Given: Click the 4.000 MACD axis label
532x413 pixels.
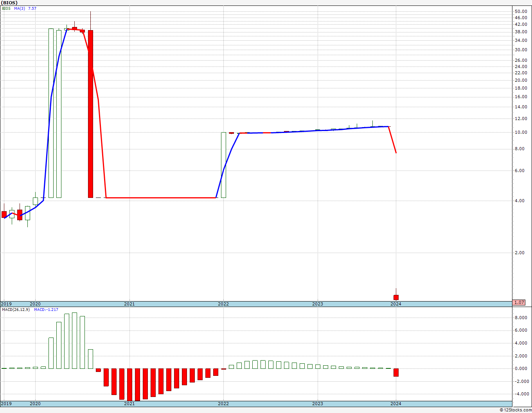Looking at the screenshot, I should tap(521, 343).
